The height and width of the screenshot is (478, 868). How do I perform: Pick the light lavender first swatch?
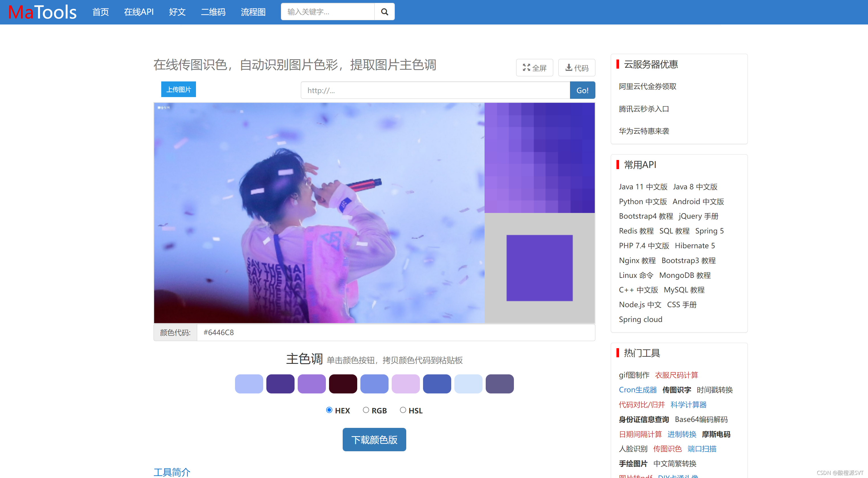click(249, 384)
